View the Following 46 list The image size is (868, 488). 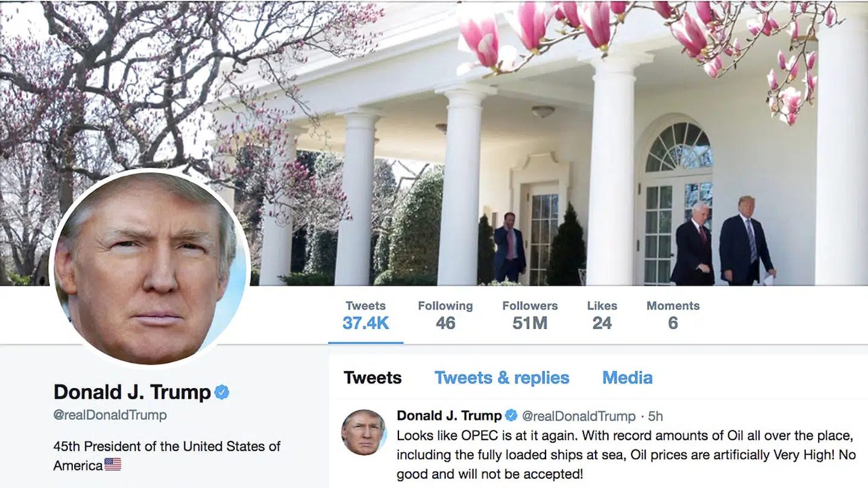[445, 315]
